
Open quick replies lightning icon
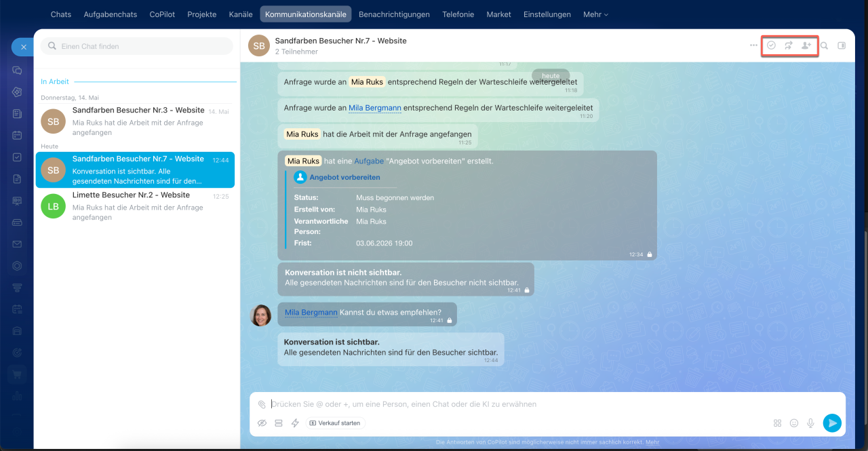click(x=295, y=423)
